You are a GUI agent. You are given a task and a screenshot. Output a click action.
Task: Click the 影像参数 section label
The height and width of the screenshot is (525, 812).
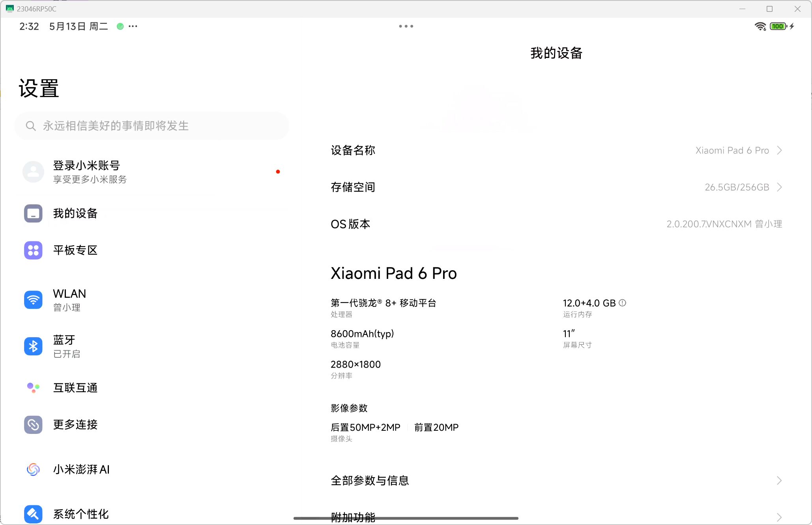tap(349, 408)
